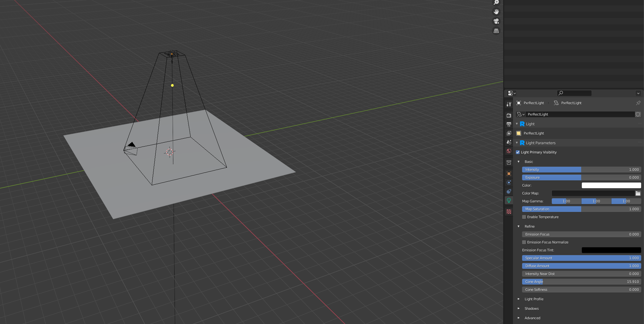Select the green light Data properties tab
The height and width of the screenshot is (324, 644).
pos(509,200)
